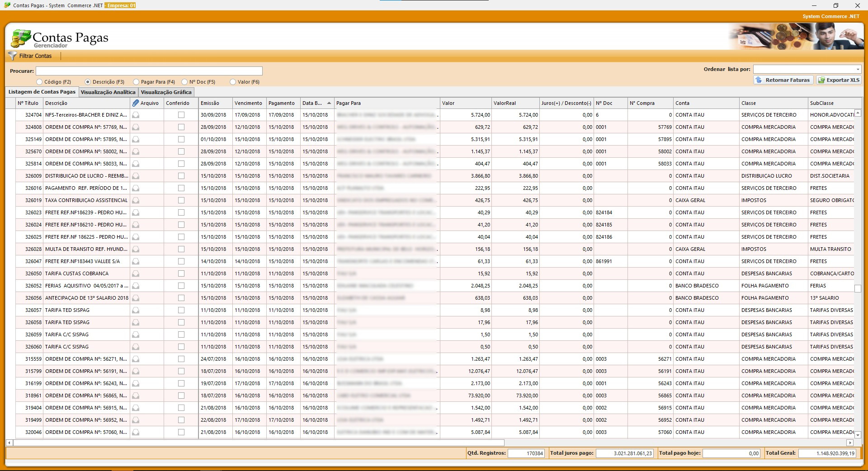The image size is (868, 471).
Task: Select the Código (F2) radio option
Action: coord(39,82)
